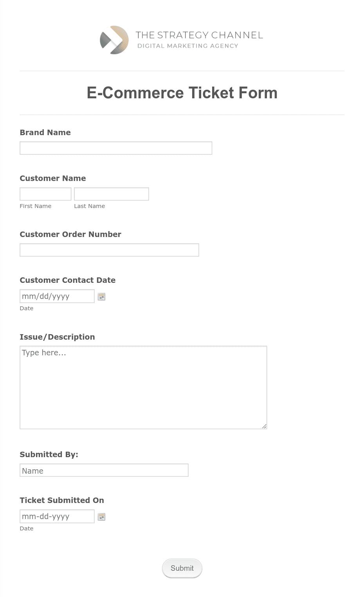
Task: Focus the Brand Name text field
Action: tap(116, 148)
